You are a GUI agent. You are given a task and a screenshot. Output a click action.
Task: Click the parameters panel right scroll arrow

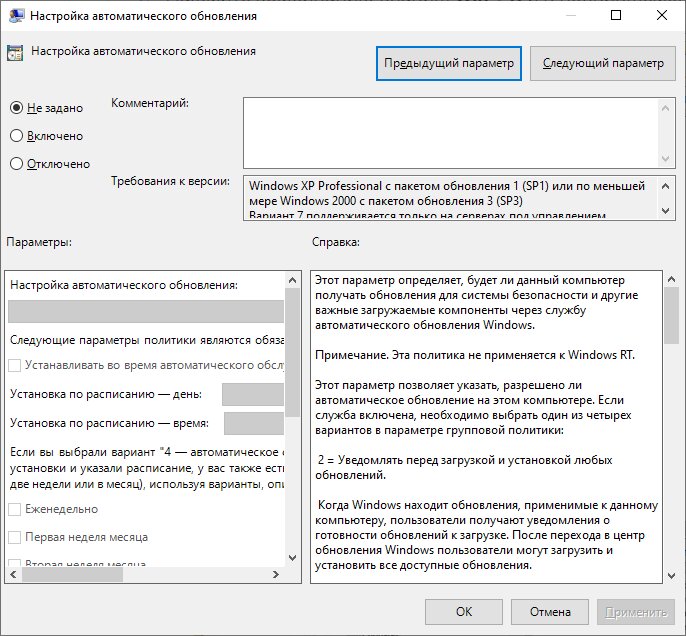coord(276,574)
